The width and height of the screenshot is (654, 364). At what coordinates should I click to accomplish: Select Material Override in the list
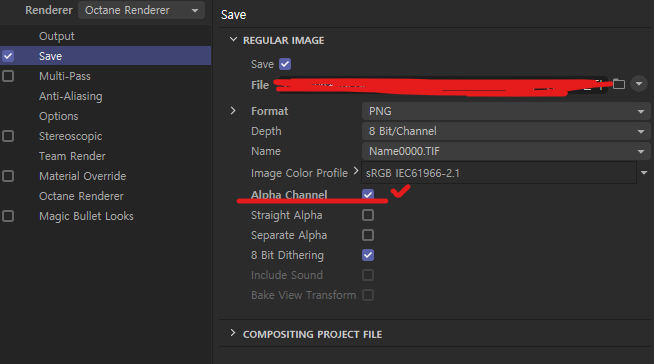coord(83,176)
